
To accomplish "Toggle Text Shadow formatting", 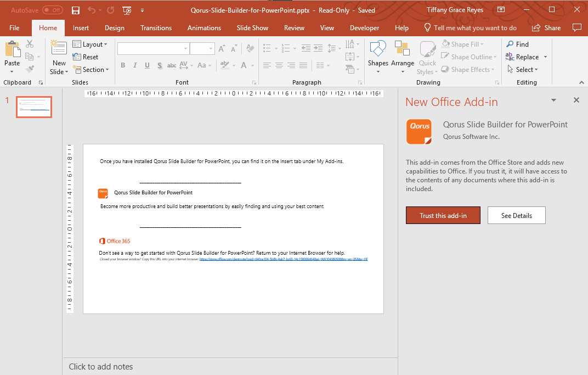I will click(160, 65).
